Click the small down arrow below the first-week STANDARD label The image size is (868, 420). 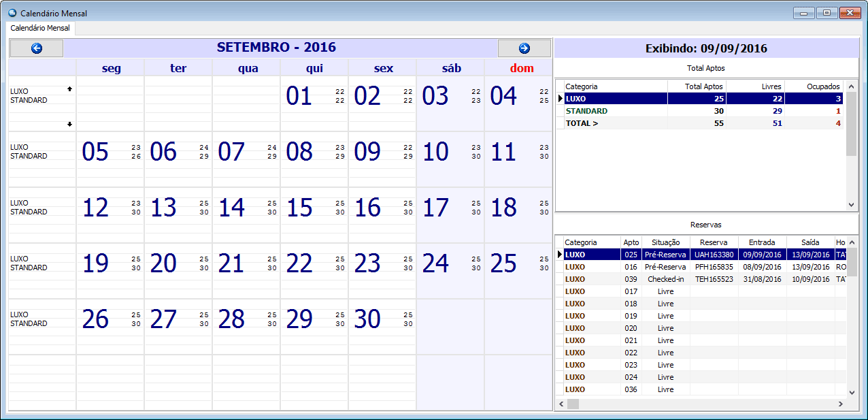[69, 124]
